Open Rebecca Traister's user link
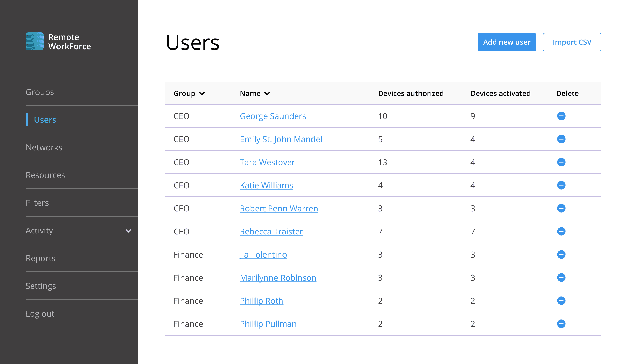 coord(271,231)
